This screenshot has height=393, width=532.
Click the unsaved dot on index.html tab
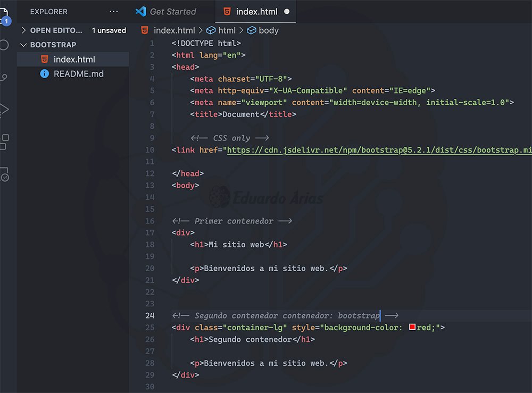point(287,12)
